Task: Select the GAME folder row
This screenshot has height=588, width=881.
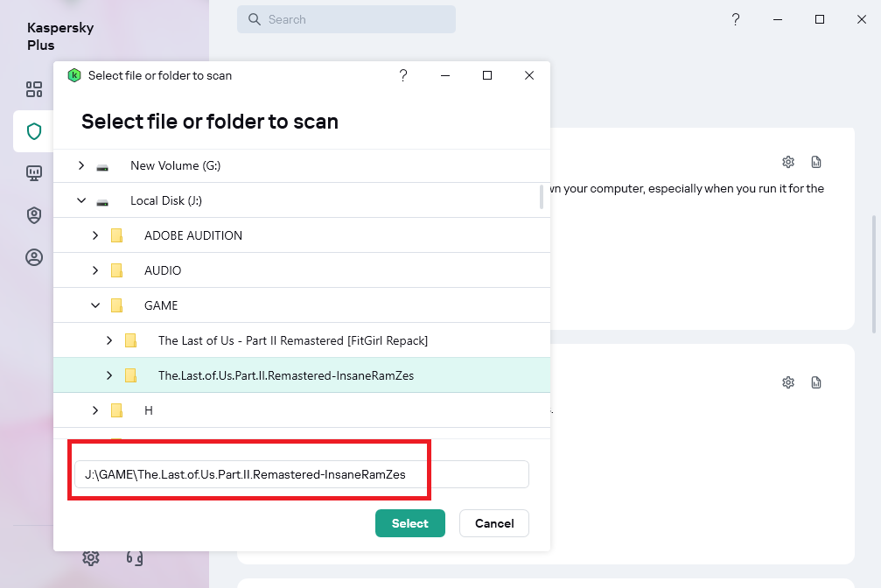Action: (x=302, y=305)
